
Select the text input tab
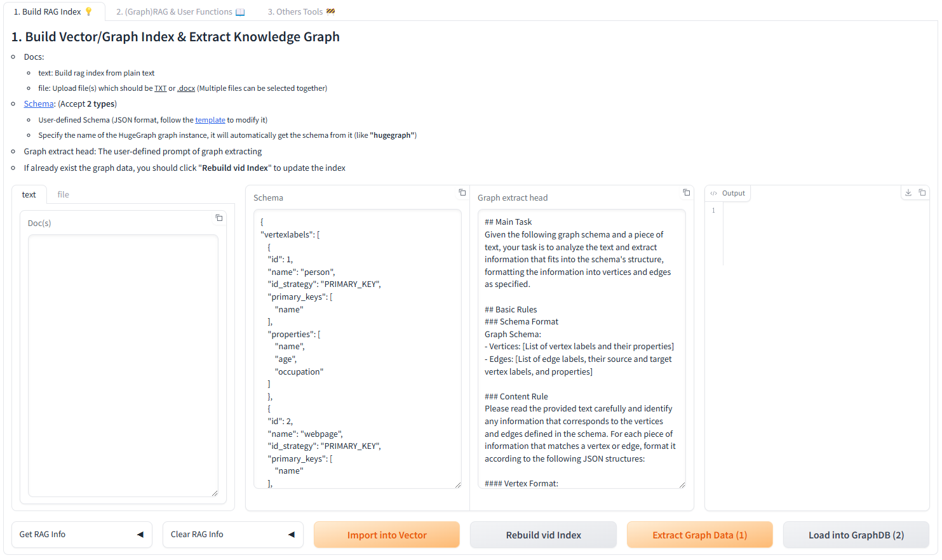click(29, 194)
